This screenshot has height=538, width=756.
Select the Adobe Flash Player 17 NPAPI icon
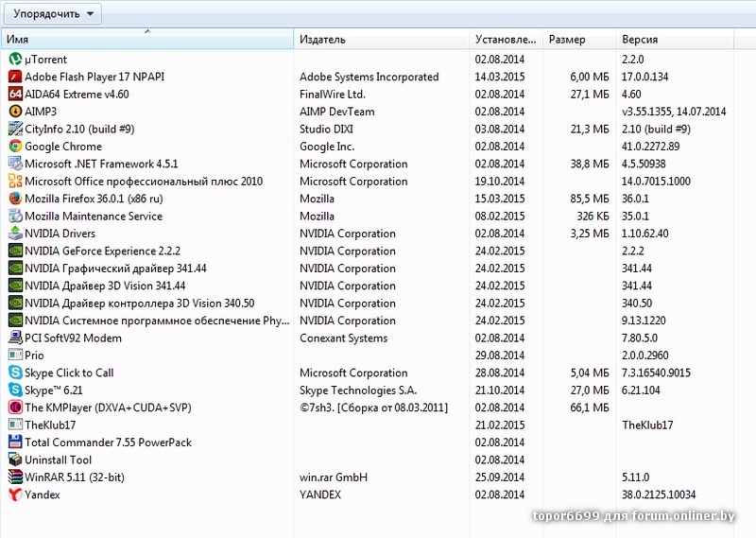pyautogui.click(x=15, y=77)
